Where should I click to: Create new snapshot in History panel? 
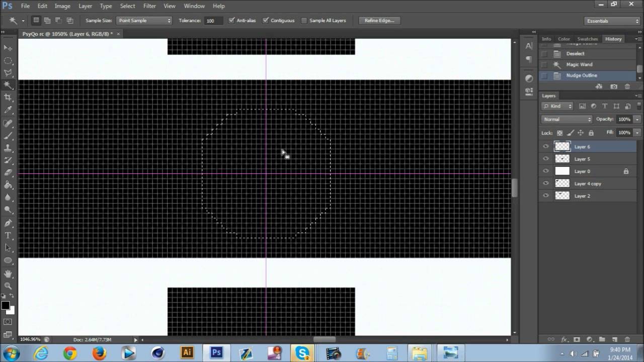614,86
